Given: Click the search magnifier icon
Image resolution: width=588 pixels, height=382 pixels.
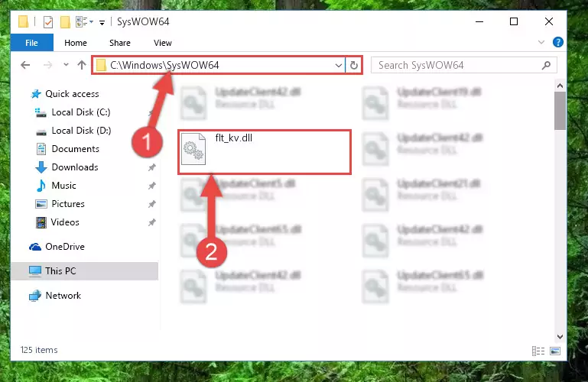Looking at the screenshot, I should [547, 66].
